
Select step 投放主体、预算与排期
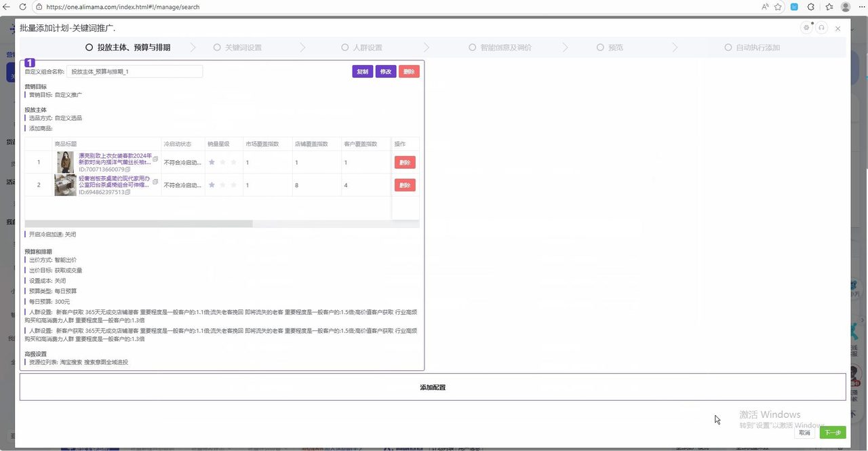(128, 48)
